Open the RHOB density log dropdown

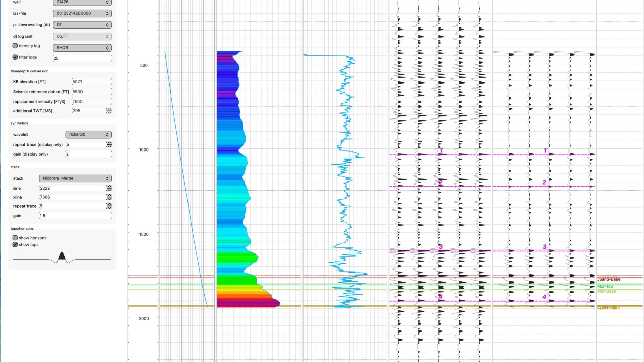pyautogui.click(x=82, y=48)
